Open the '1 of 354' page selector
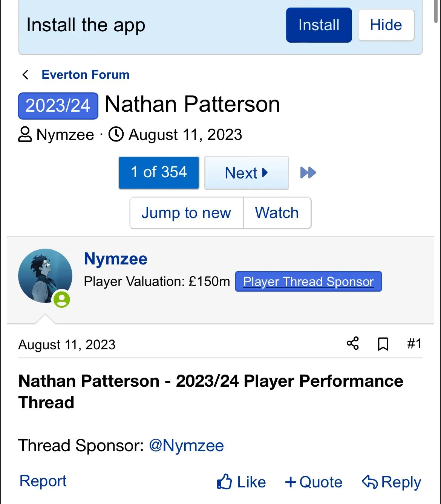Image resolution: width=441 pixels, height=504 pixels. 159,173
